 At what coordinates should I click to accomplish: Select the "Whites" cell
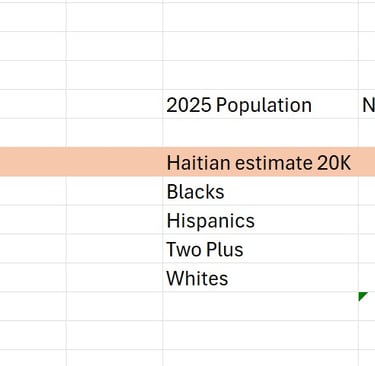click(261, 277)
